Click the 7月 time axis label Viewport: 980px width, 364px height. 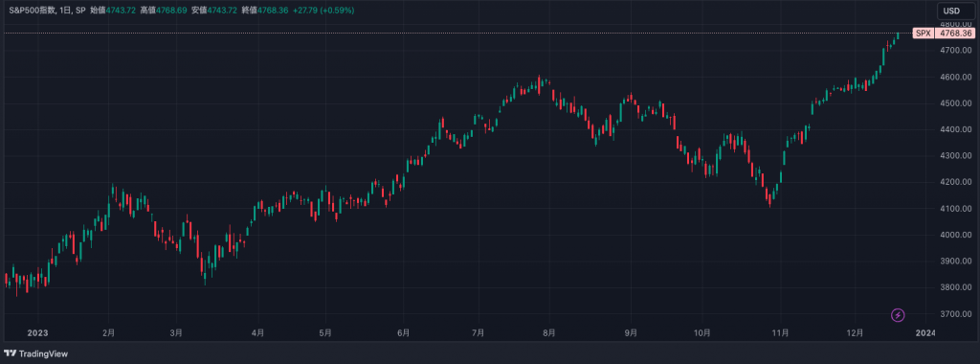pos(479,332)
